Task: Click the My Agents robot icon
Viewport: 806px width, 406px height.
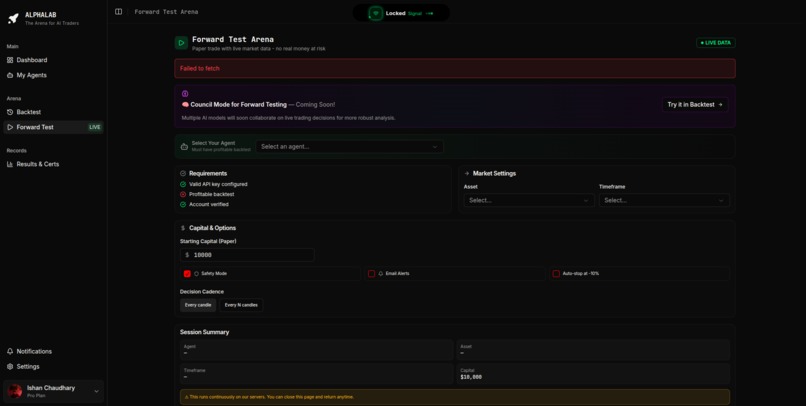Action: point(10,76)
